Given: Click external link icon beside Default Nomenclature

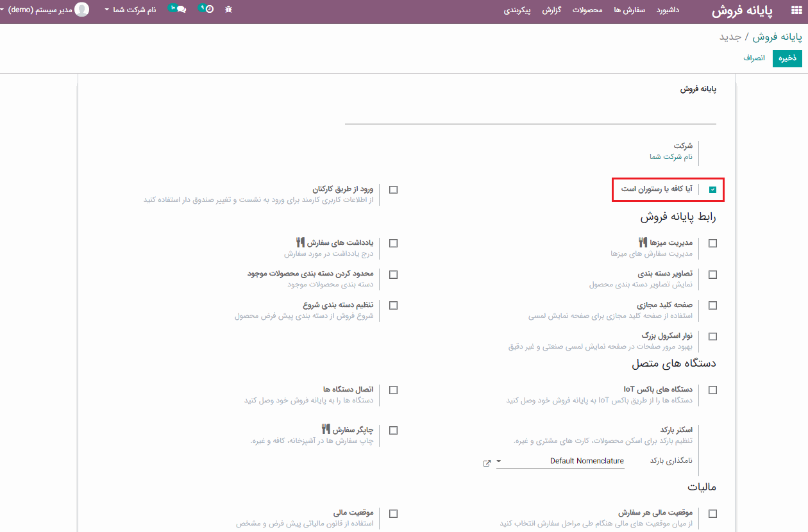Looking at the screenshot, I should pos(487,463).
